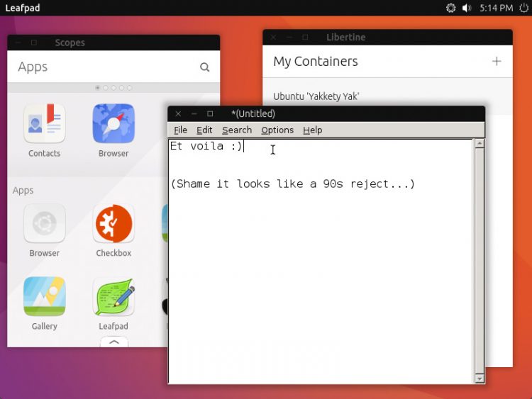Select the fourth page dot in Scopes
Image resolution: width=532 pixels, height=399 pixels.
click(x=121, y=88)
